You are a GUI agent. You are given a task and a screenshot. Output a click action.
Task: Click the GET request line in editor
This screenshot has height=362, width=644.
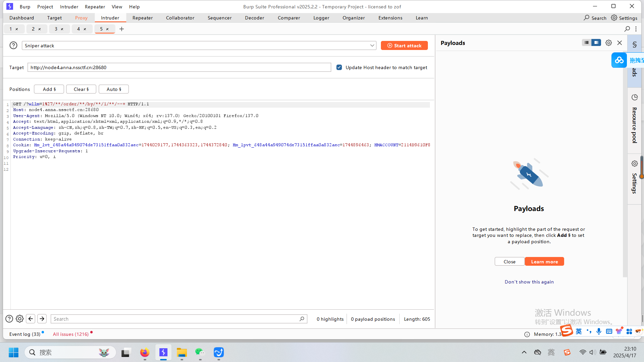(x=81, y=104)
